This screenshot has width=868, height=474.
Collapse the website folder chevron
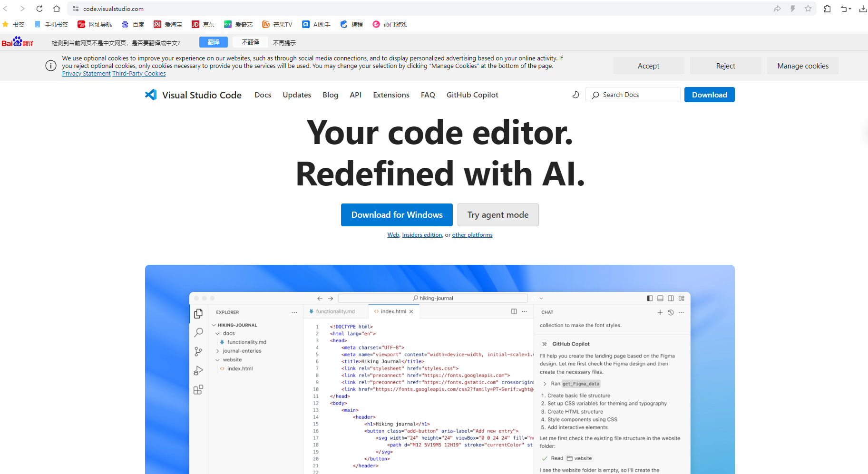click(x=218, y=360)
